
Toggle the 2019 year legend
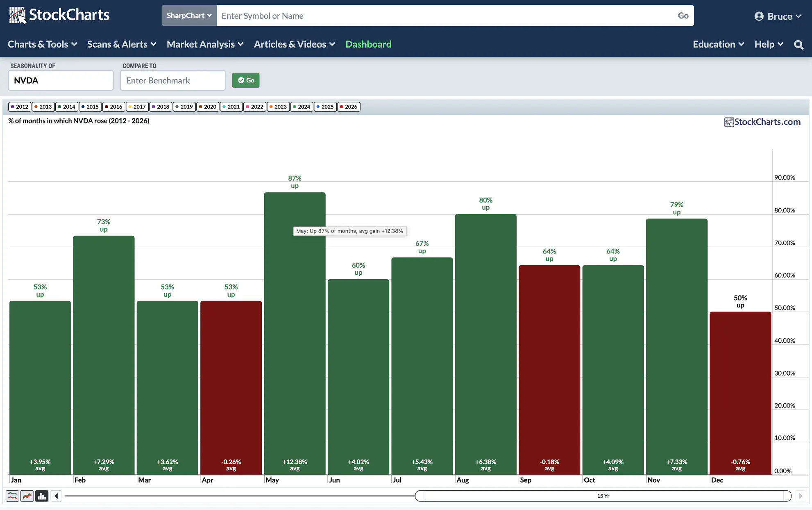(184, 107)
